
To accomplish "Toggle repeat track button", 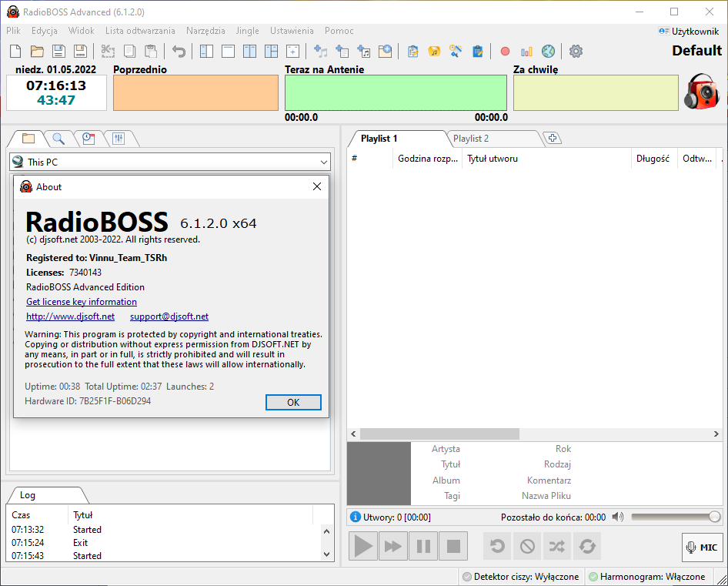I will [x=497, y=546].
